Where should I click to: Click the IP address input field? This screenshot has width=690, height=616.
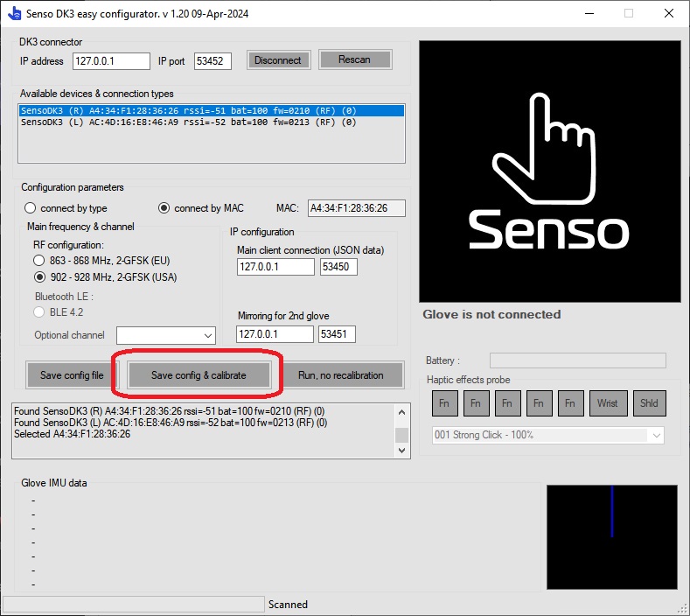click(109, 61)
